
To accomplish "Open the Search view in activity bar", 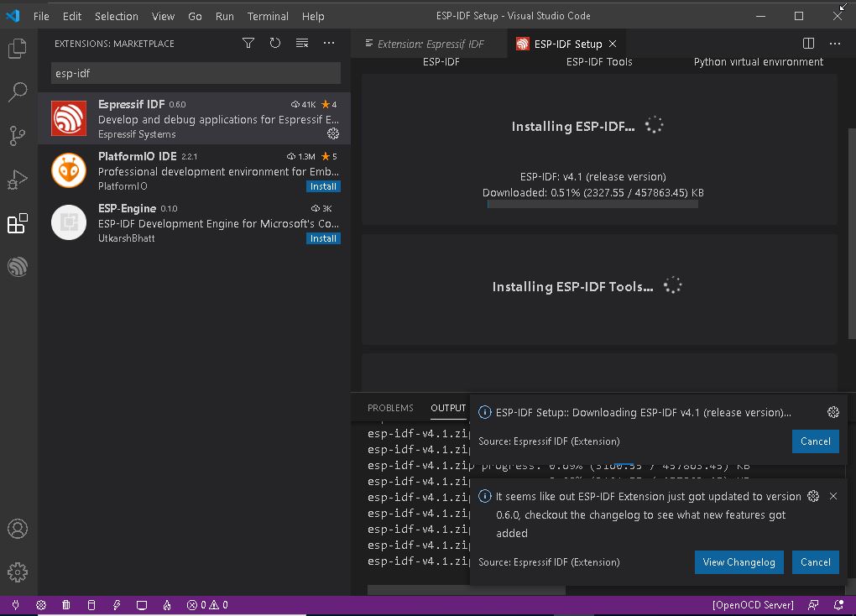I will point(18,91).
